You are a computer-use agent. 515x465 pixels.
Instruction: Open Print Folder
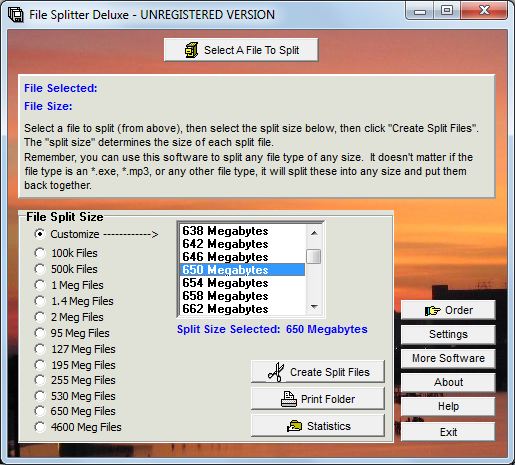(x=318, y=399)
